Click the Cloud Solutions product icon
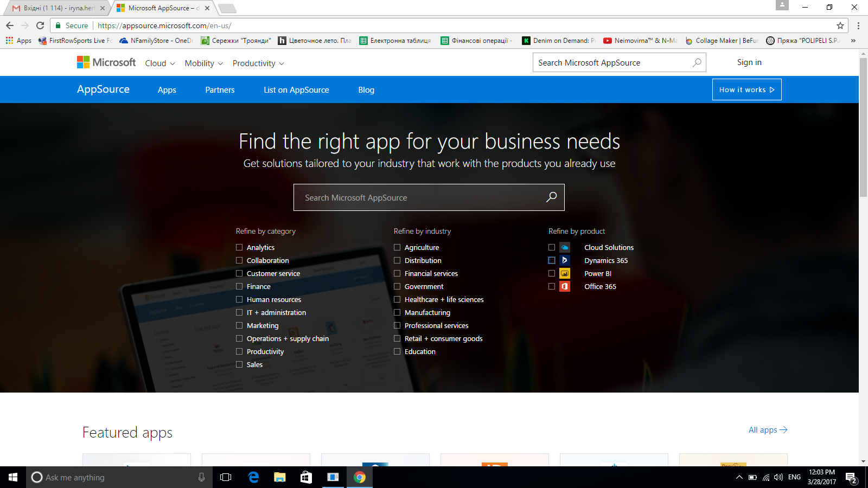The width and height of the screenshot is (868, 488). [x=565, y=247]
